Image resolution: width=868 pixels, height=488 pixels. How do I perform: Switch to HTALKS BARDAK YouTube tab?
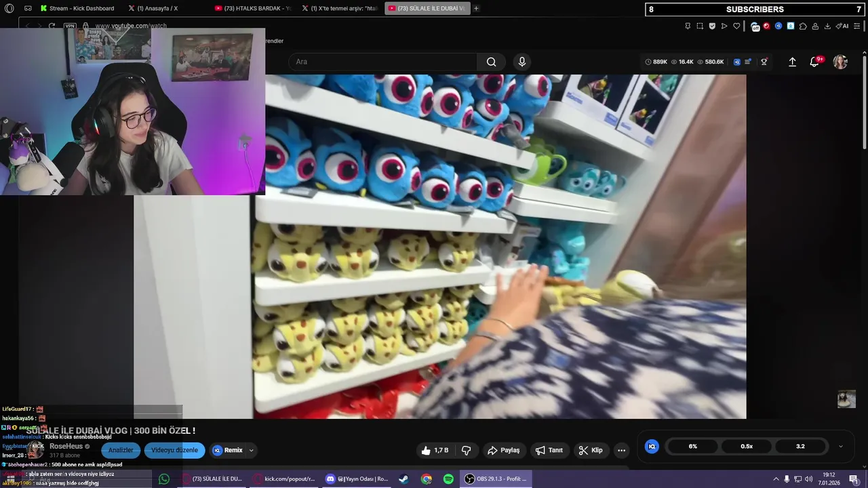click(x=253, y=8)
